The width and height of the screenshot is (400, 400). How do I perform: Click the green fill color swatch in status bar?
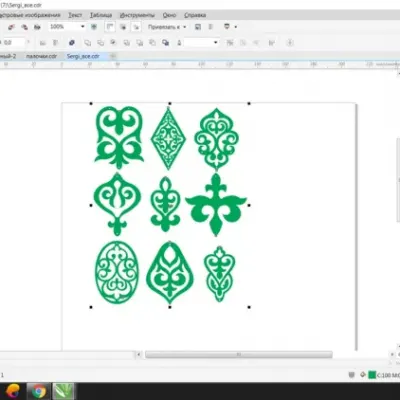(x=372, y=375)
